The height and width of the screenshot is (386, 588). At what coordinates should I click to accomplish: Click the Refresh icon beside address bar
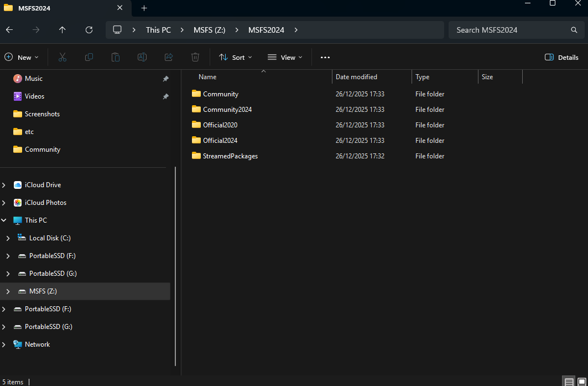click(x=89, y=30)
